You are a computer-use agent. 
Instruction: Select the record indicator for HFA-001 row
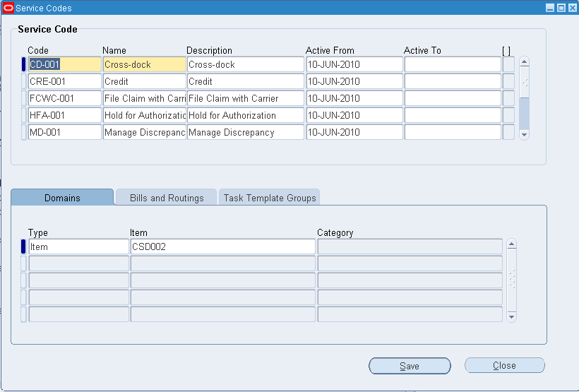(x=23, y=115)
